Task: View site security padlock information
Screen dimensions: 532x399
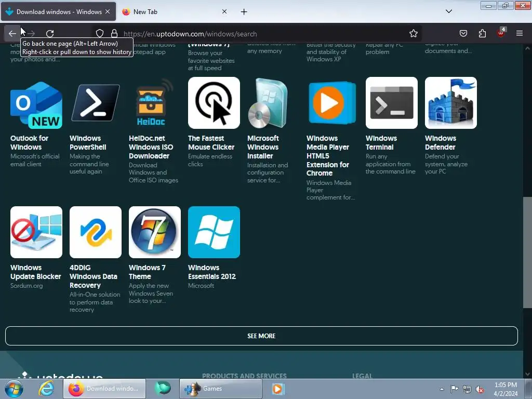Action: (114, 33)
